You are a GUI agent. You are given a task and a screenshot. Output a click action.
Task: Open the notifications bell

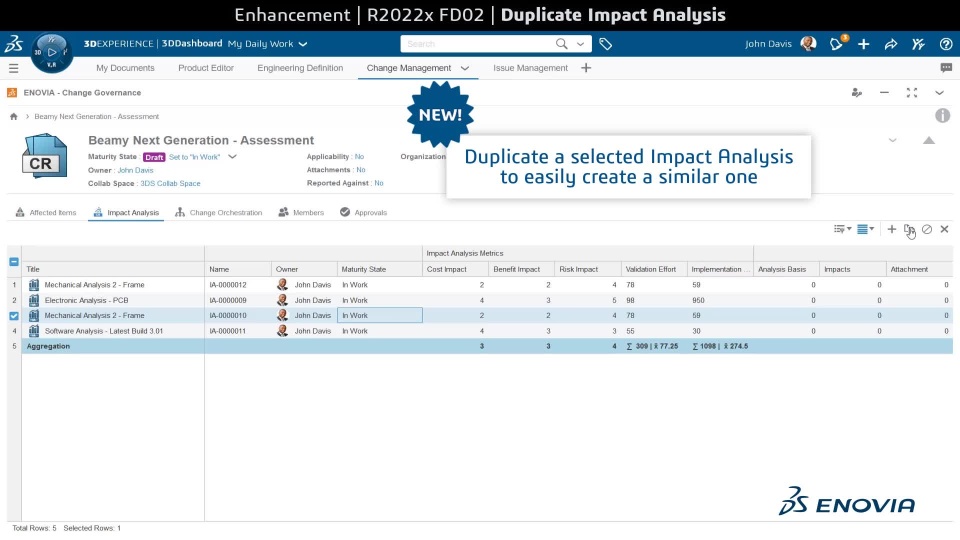tap(836, 43)
